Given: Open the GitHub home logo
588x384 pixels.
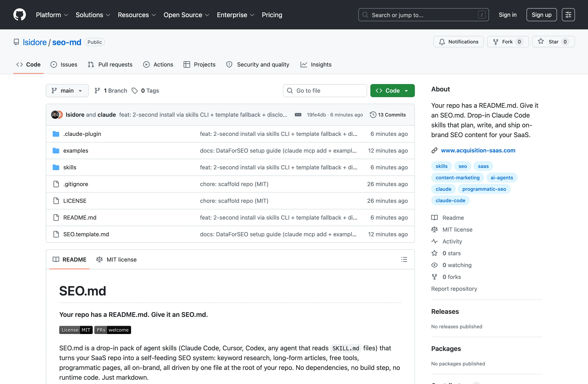Looking at the screenshot, I should pos(20,14).
